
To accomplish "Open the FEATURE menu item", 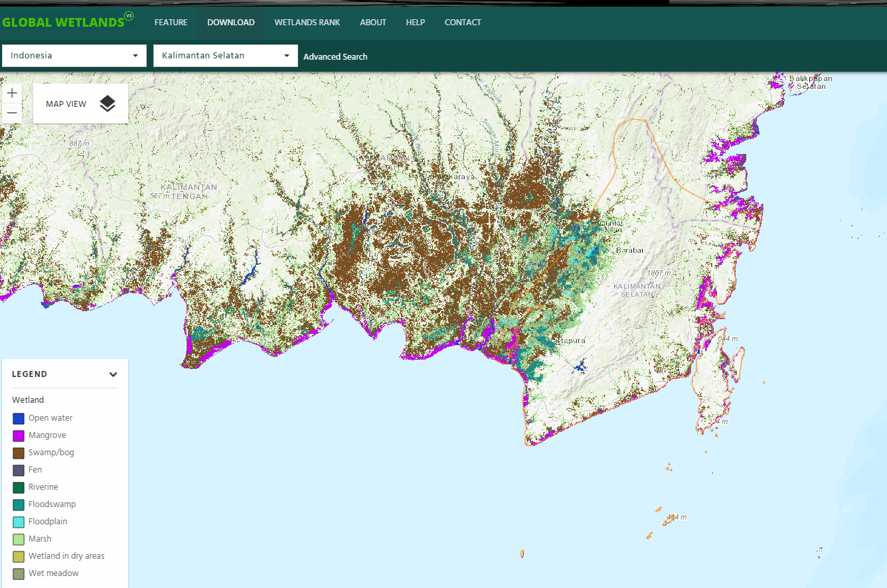I will tap(171, 23).
